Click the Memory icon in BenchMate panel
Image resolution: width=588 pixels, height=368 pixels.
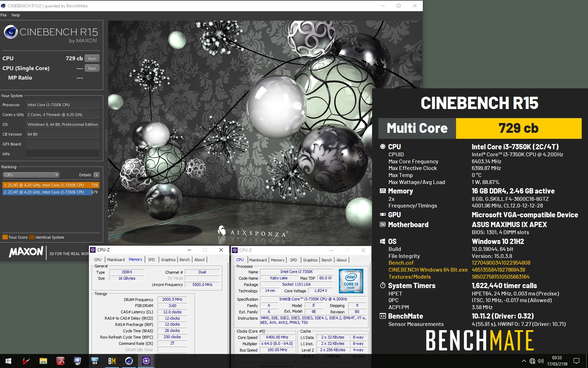point(383,191)
